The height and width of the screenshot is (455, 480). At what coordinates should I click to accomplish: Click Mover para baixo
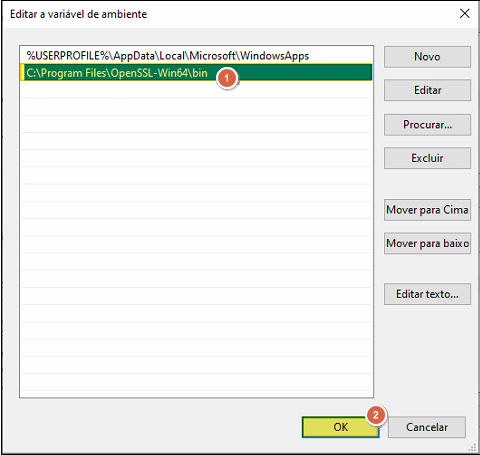[x=427, y=243]
